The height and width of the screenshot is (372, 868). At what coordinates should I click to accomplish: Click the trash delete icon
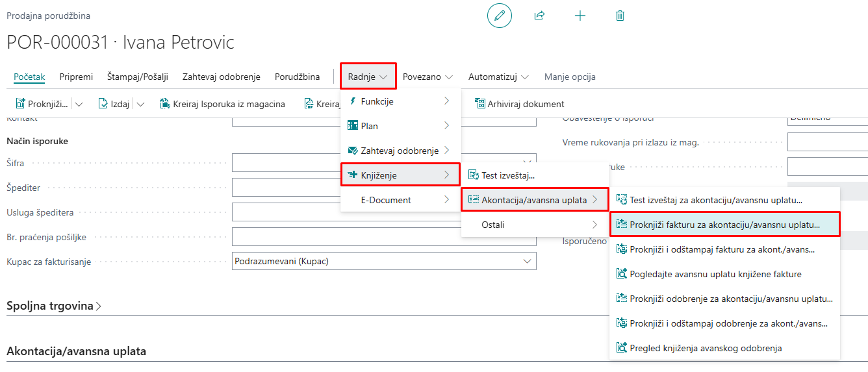click(620, 16)
